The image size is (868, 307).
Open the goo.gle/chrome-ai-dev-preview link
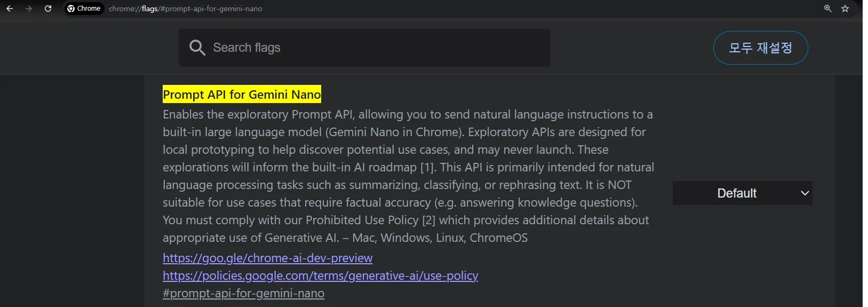267,258
